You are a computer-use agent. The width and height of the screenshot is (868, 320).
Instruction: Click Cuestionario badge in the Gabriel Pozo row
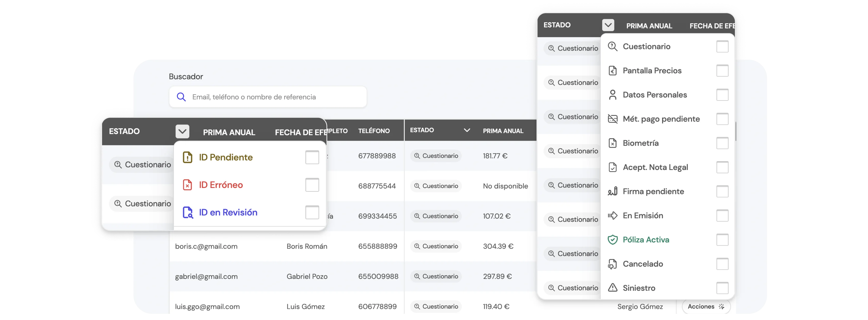click(x=436, y=277)
